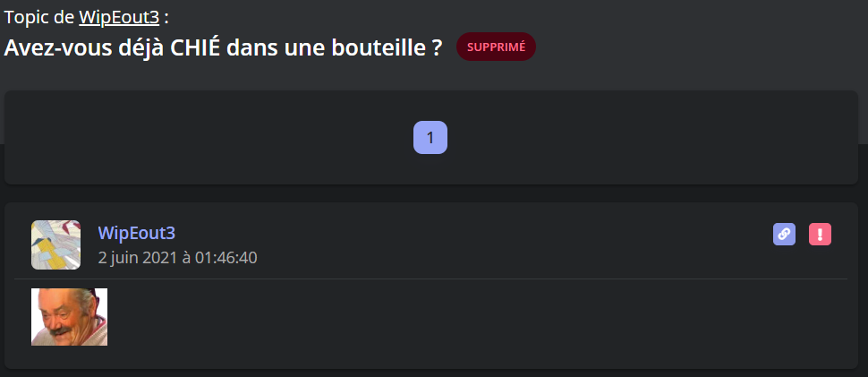
Task: Click the word CHIÉ in the title
Action: (195, 47)
